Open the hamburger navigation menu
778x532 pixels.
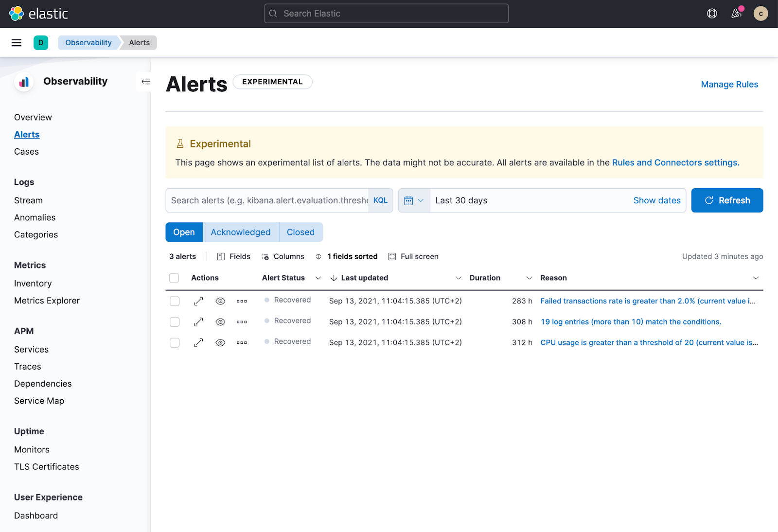16,42
